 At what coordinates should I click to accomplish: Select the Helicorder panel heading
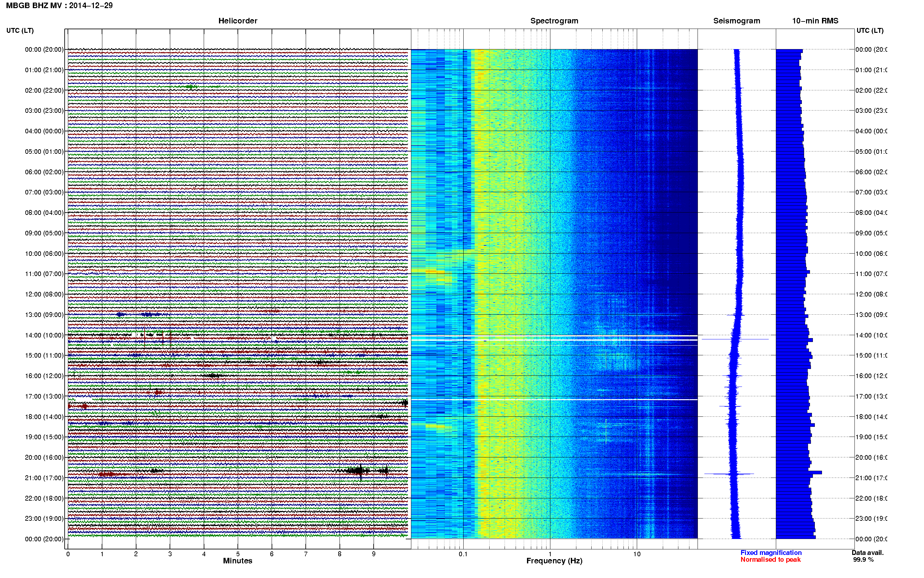tap(237, 21)
